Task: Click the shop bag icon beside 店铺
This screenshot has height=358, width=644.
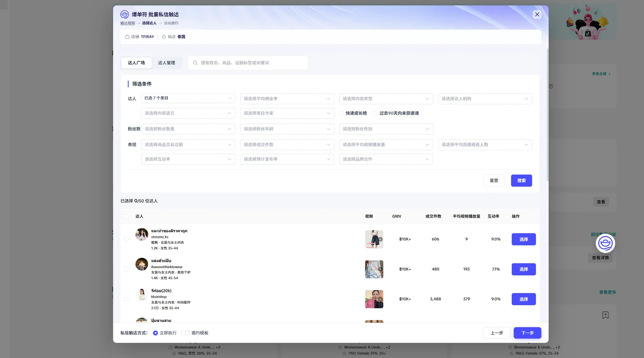Action: [127, 37]
